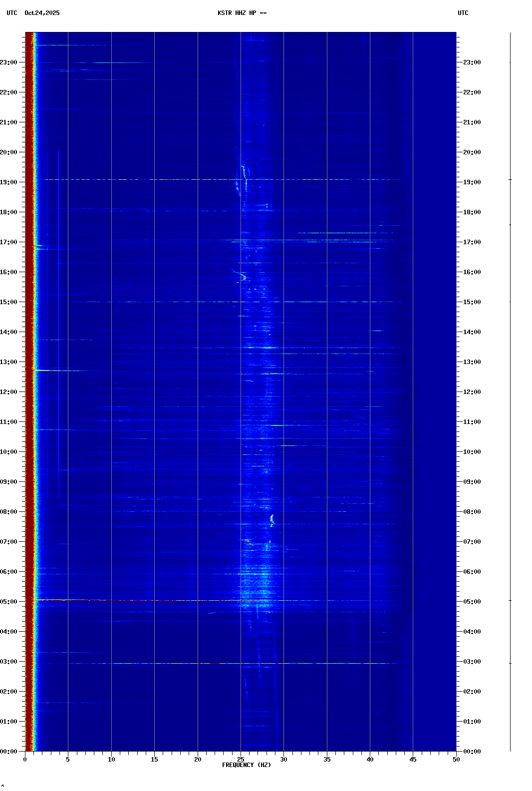Click the UTC label at top right
The width and height of the screenshot is (532, 791).
click(x=463, y=13)
